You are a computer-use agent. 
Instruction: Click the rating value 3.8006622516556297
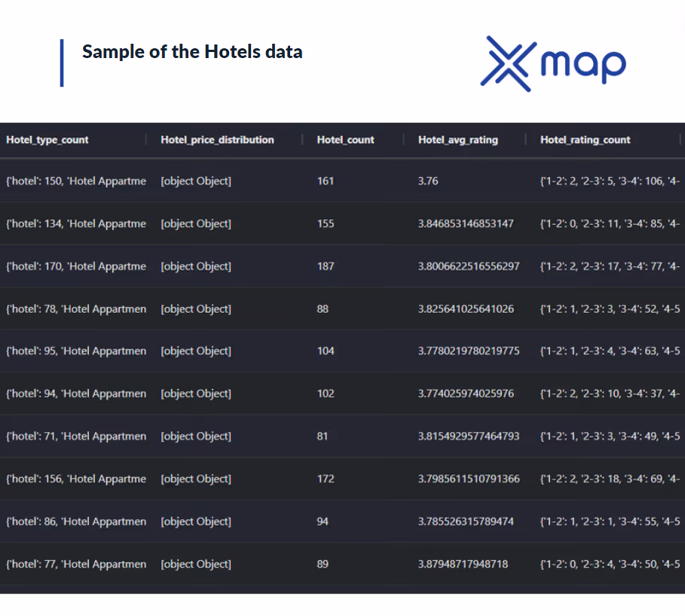[469, 266]
